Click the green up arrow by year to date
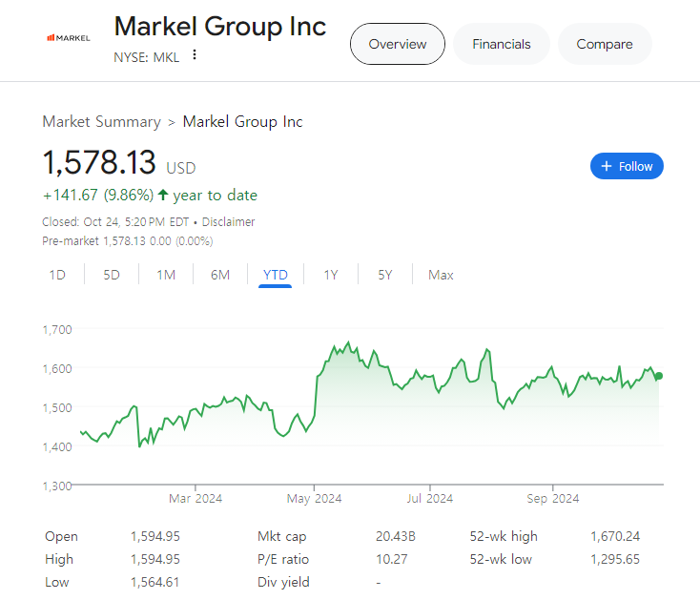Screen dimensions: 700x600 [x=163, y=195]
